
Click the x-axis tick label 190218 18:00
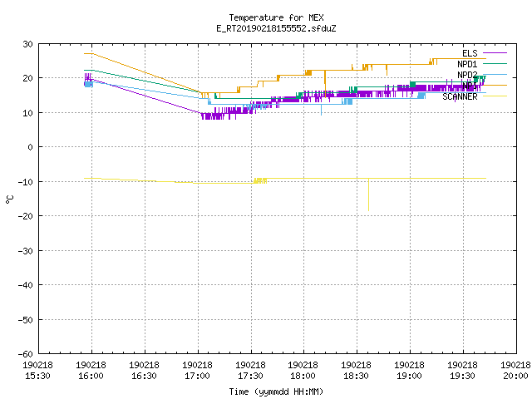(303, 371)
